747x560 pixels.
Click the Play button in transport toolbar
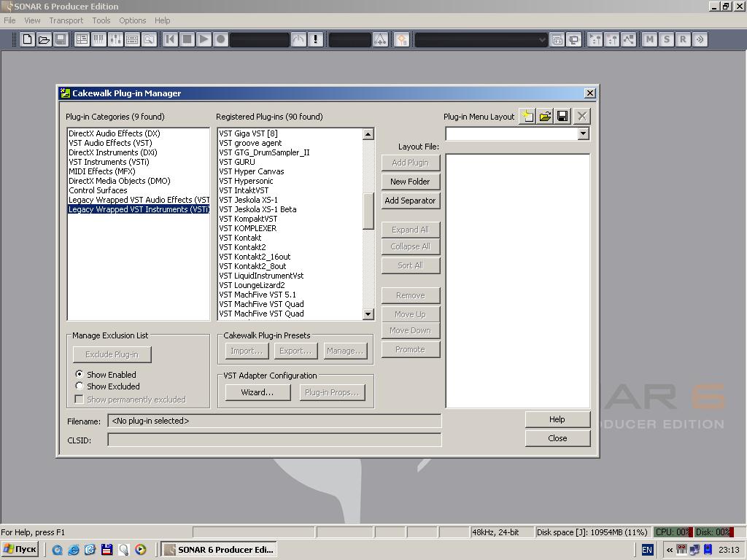204,39
